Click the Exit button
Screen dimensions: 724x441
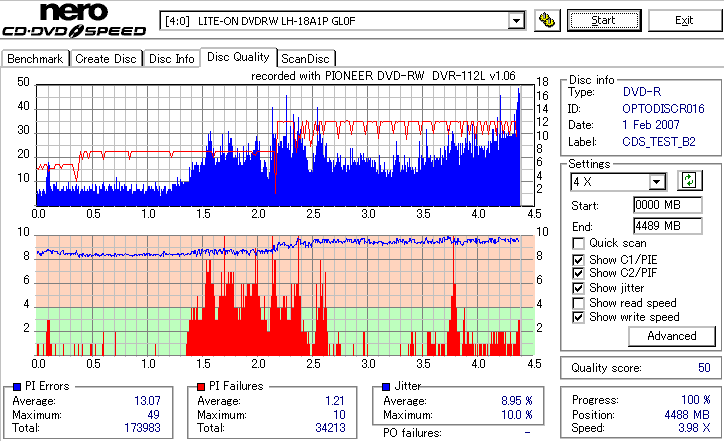[x=684, y=20]
